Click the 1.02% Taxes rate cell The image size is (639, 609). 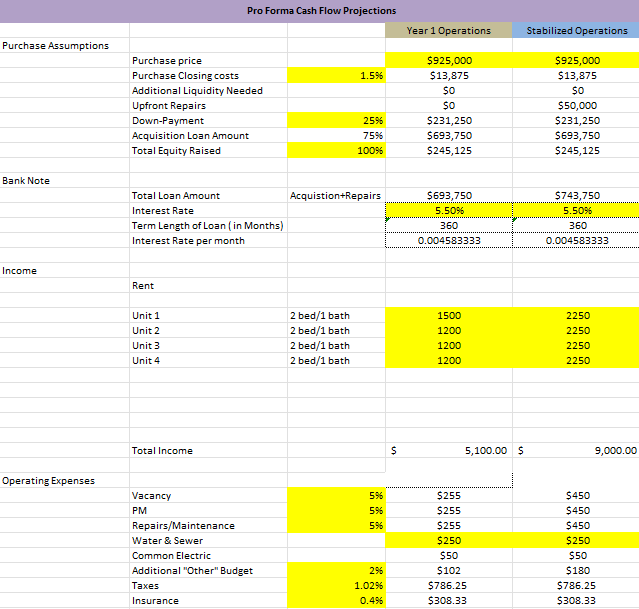click(x=336, y=586)
